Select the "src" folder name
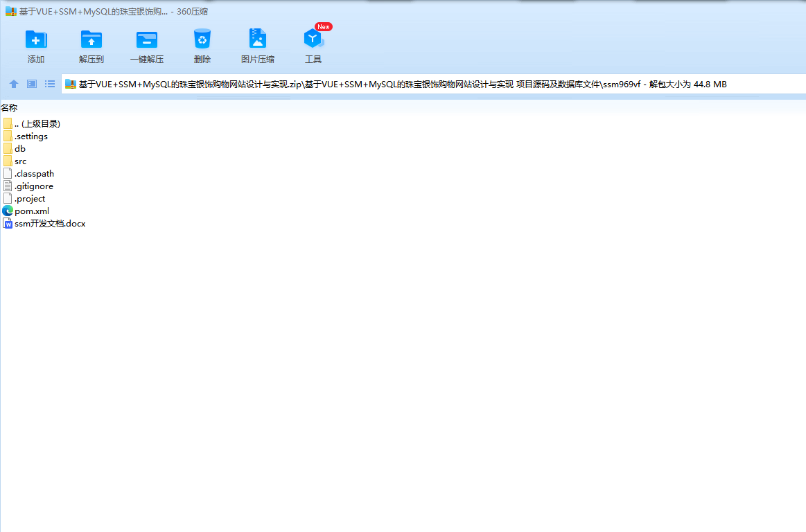 21,161
